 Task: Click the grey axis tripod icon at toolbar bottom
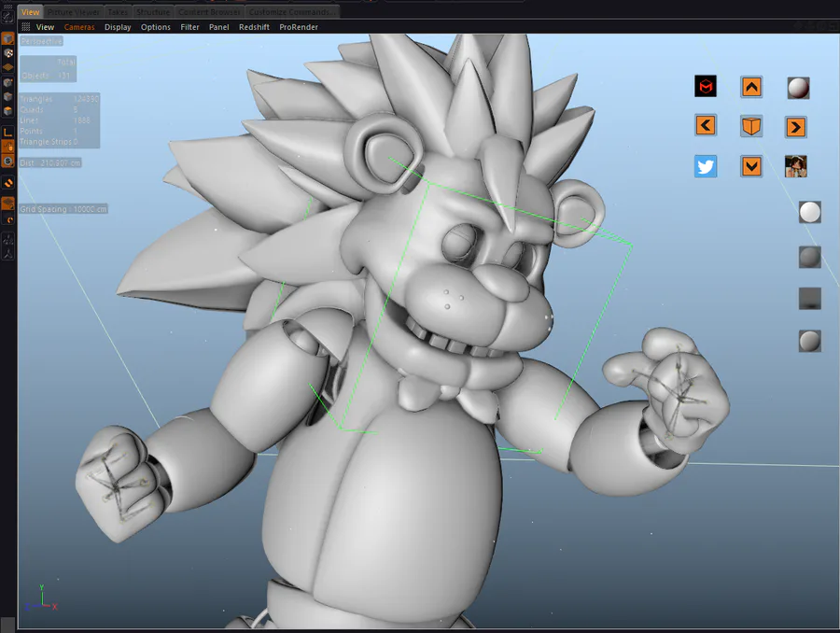(x=8, y=254)
